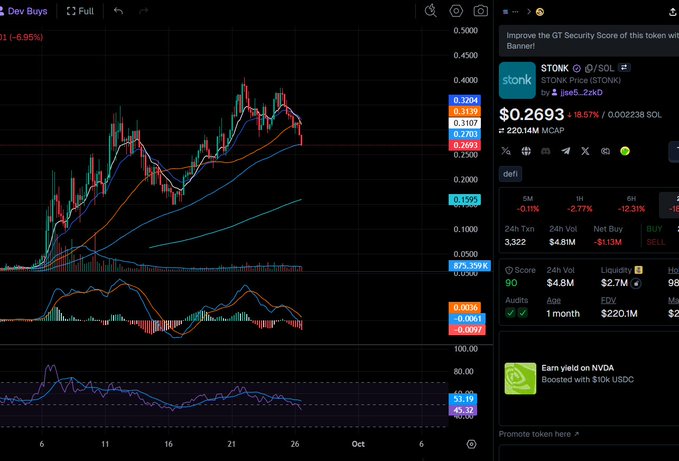Image resolution: width=679 pixels, height=461 pixels.
Task: Open the Promote token here link
Action: (539, 434)
